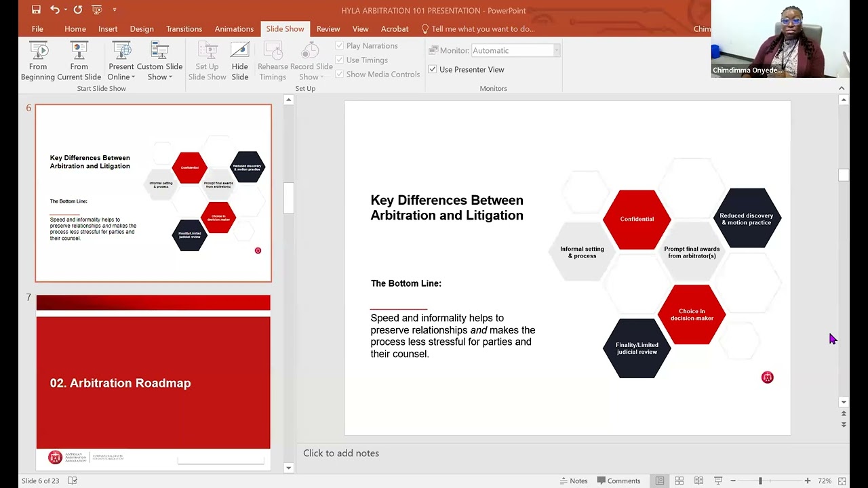
Task: Fit slide to current window
Action: click(842, 481)
